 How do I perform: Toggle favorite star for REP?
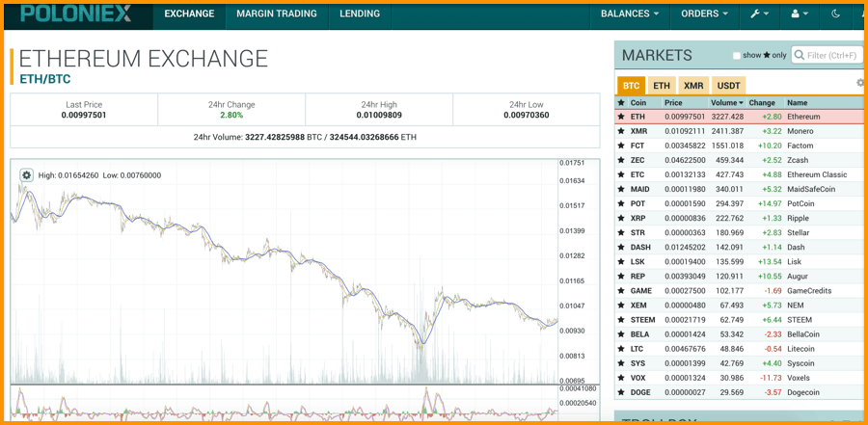(621, 277)
